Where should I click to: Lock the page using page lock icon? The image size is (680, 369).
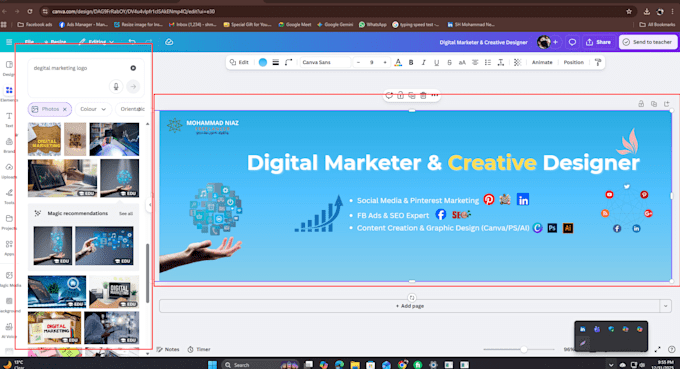[x=641, y=104]
